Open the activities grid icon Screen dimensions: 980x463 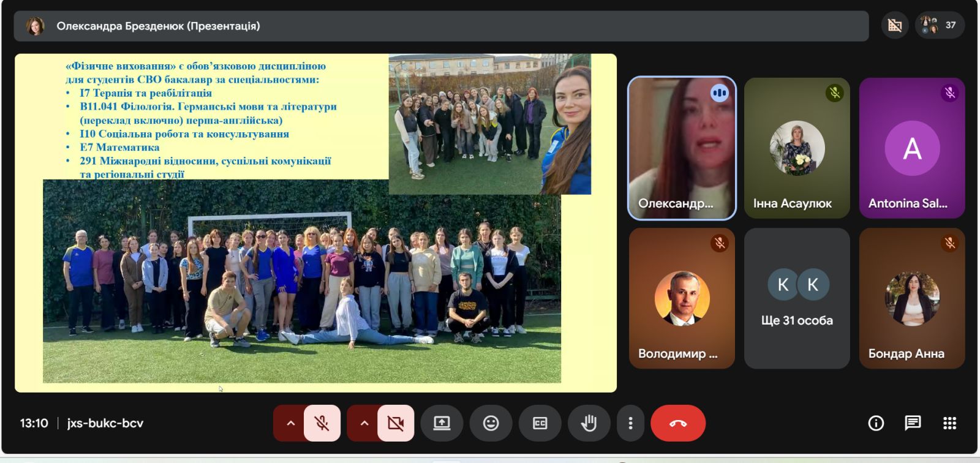point(949,423)
